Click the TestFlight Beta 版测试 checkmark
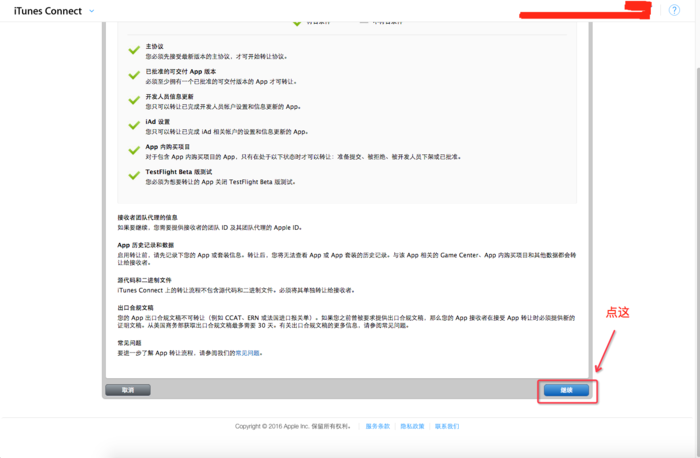 (134, 175)
